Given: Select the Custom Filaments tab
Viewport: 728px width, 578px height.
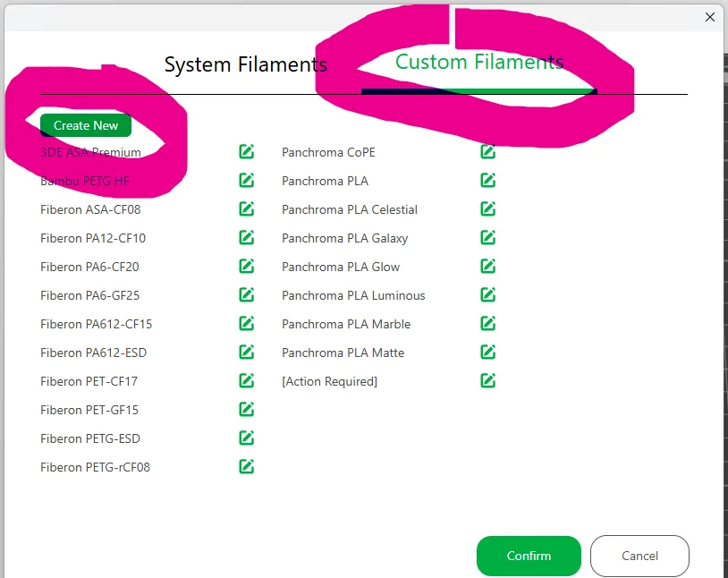Looking at the screenshot, I should (479, 62).
